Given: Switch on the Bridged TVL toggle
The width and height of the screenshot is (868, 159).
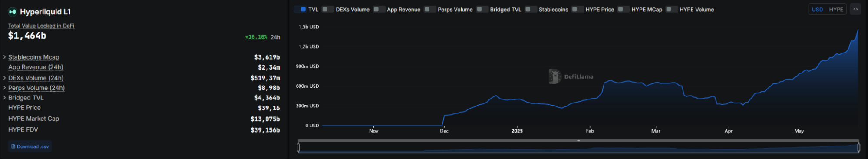Looking at the screenshot, I should pos(482,9).
